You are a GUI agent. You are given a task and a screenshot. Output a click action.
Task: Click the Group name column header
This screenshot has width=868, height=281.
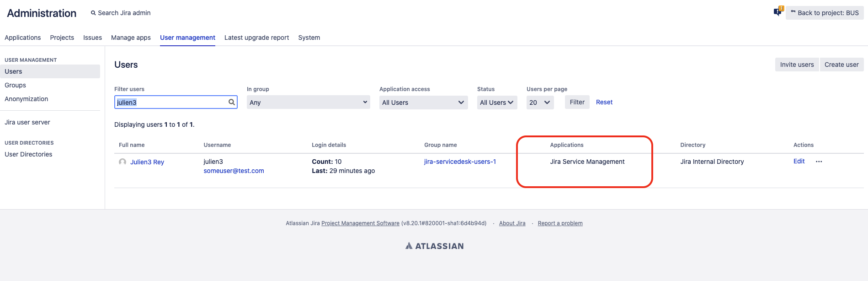(440, 145)
